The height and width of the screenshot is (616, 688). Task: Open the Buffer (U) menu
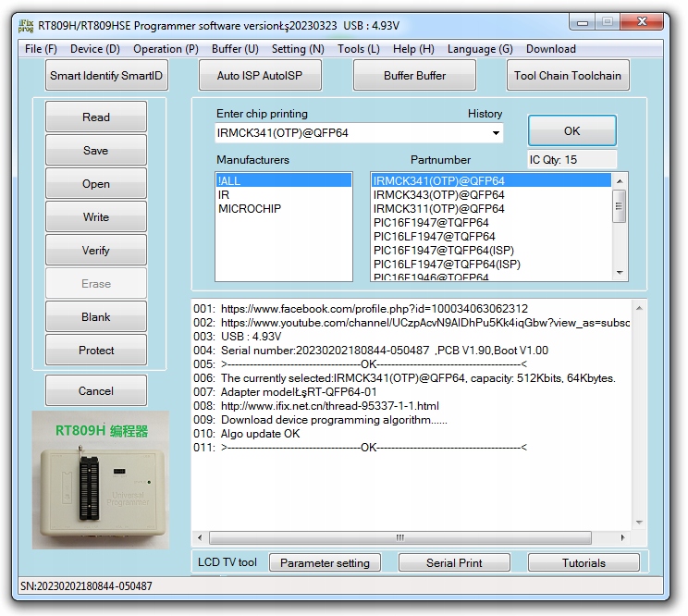pyautogui.click(x=235, y=49)
